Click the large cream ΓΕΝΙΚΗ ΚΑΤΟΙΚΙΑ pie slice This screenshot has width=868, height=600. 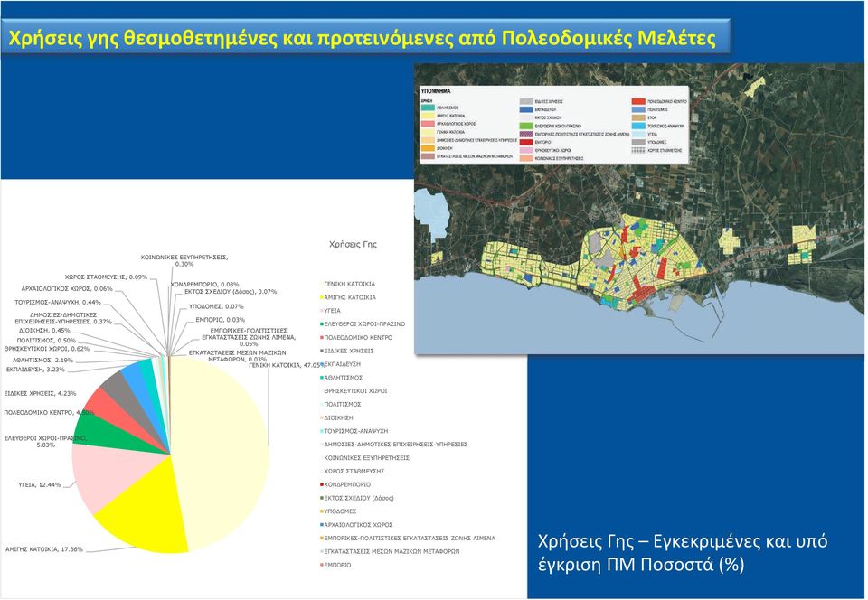pos(222,454)
